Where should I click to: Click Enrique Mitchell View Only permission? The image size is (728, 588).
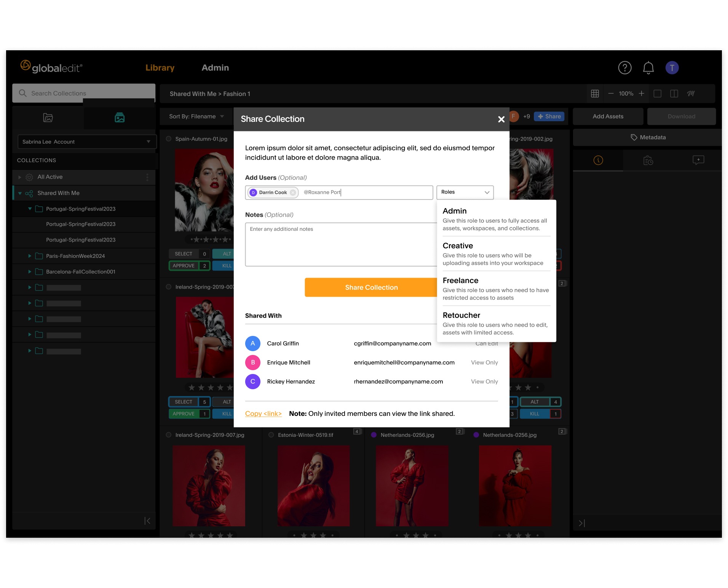[484, 363]
